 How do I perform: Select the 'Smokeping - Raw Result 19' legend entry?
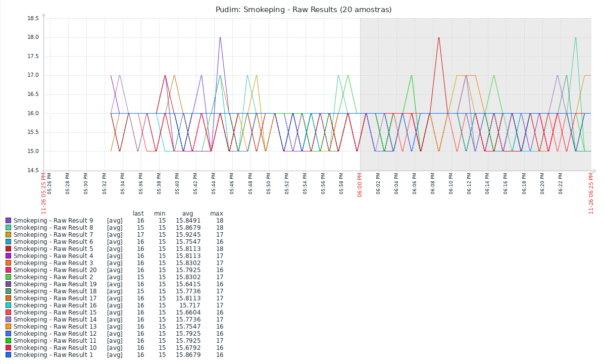tap(55, 284)
